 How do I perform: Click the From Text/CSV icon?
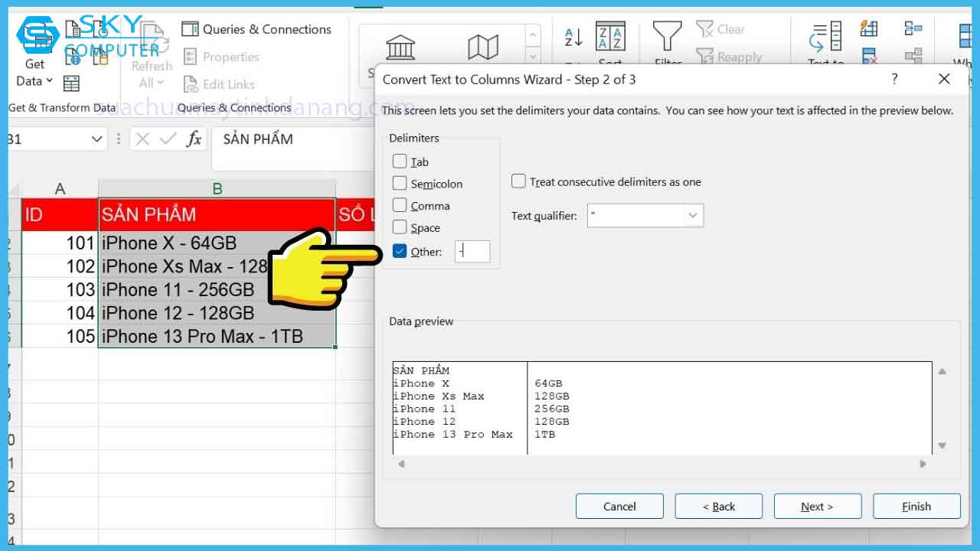73,30
